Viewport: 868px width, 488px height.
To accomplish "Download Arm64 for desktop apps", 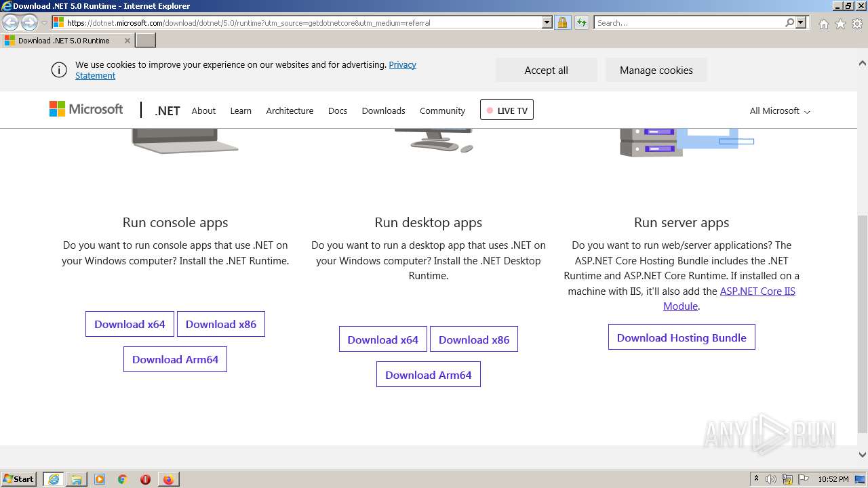I will (429, 375).
